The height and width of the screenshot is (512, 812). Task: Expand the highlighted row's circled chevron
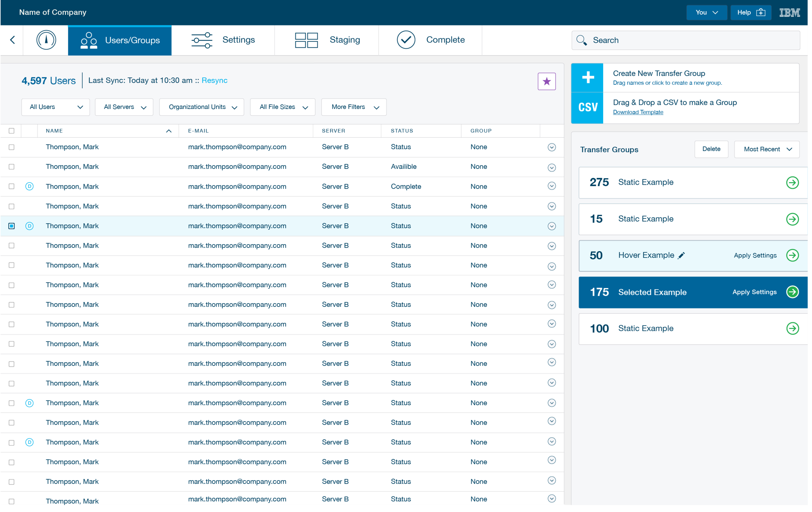pyautogui.click(x=552, y=226)
